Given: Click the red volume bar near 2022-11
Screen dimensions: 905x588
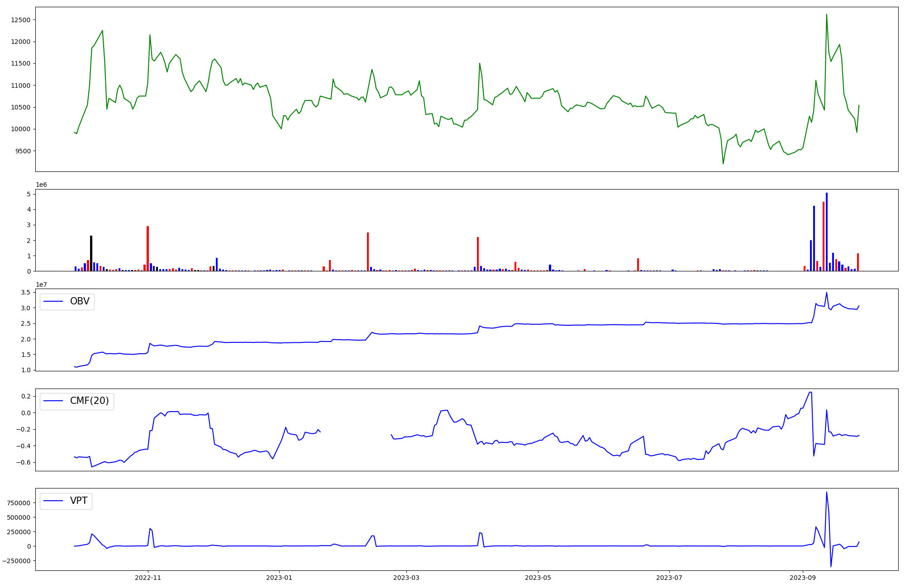Looking at the screenshot, I should pyautogui.click(x=148, y=249).
